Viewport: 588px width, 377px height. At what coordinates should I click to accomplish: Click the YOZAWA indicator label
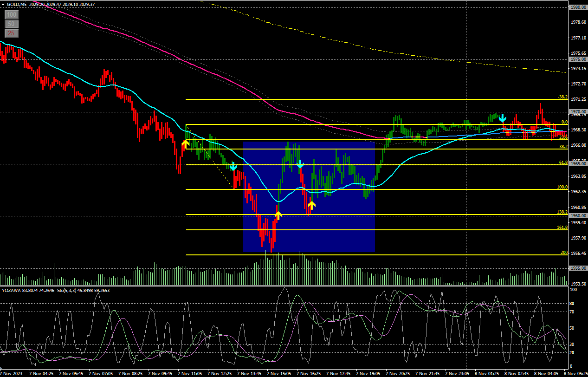point(12,290)
